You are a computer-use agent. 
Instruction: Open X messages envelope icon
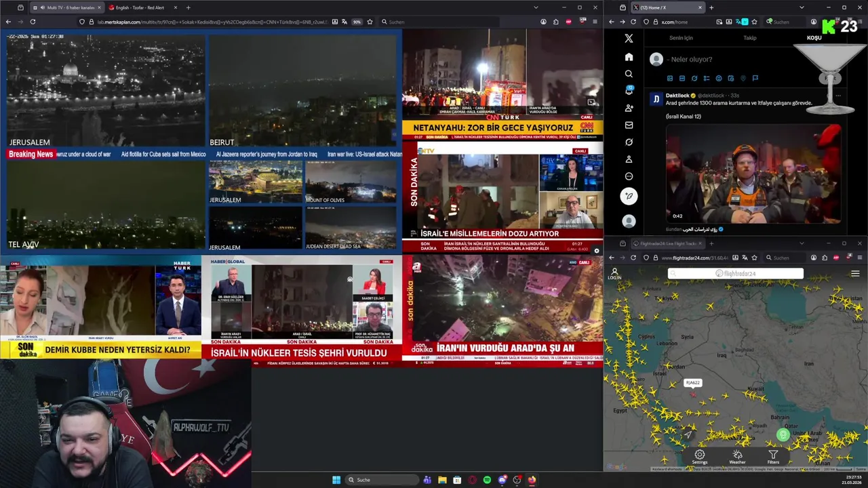[629, 125]
